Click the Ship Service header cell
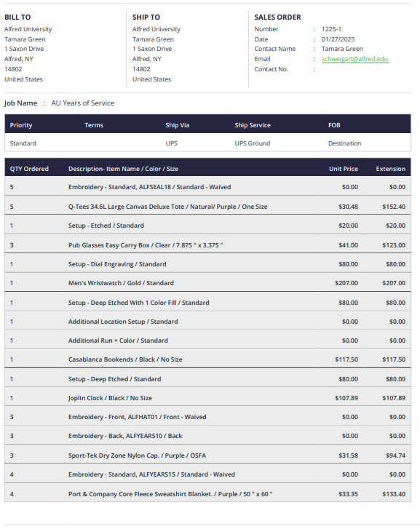420x529 pixels. [253, 125]
